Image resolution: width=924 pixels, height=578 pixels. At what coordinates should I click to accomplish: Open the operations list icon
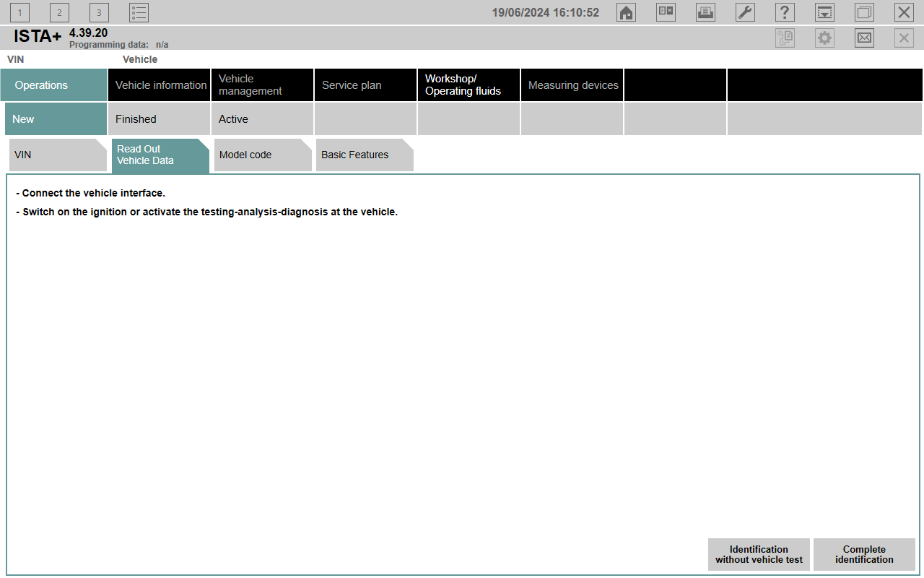point(139,12)
